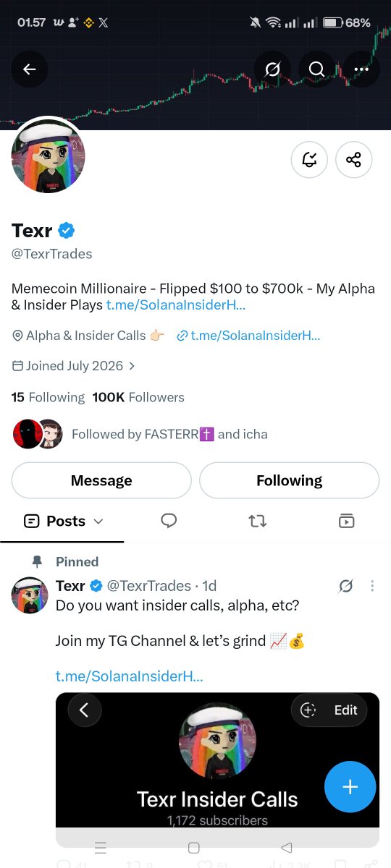This screenshot has height=868, width=391.
Task: Open the t.me/SolanaInsiderH link in bio
Action: [176, 305]
